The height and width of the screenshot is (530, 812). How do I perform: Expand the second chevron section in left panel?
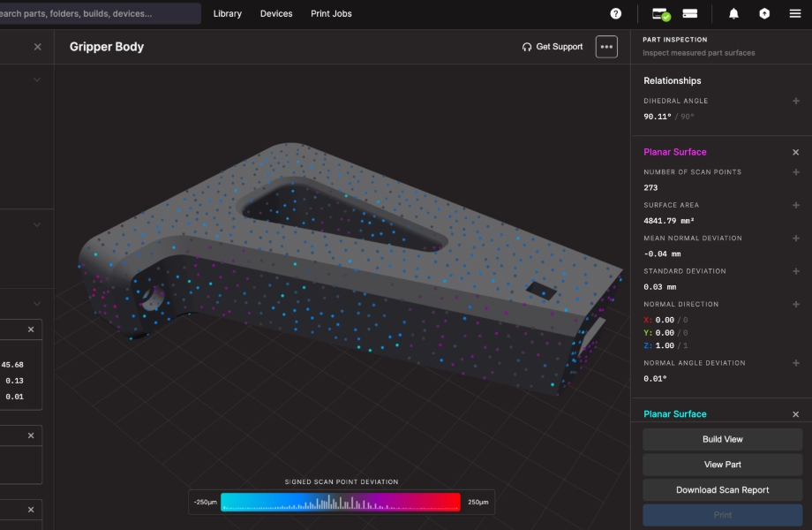(37, 224)
